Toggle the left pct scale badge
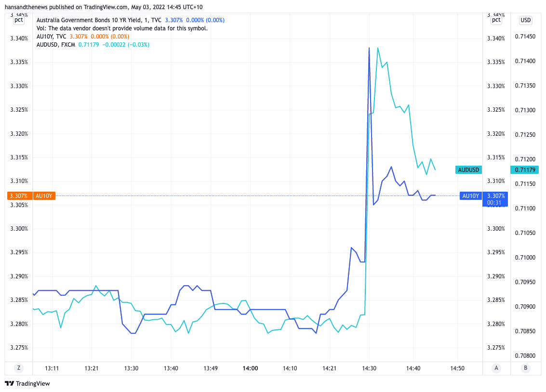This screenshot has width=546, height=392. pyautogui.click(x=19, y=20)
